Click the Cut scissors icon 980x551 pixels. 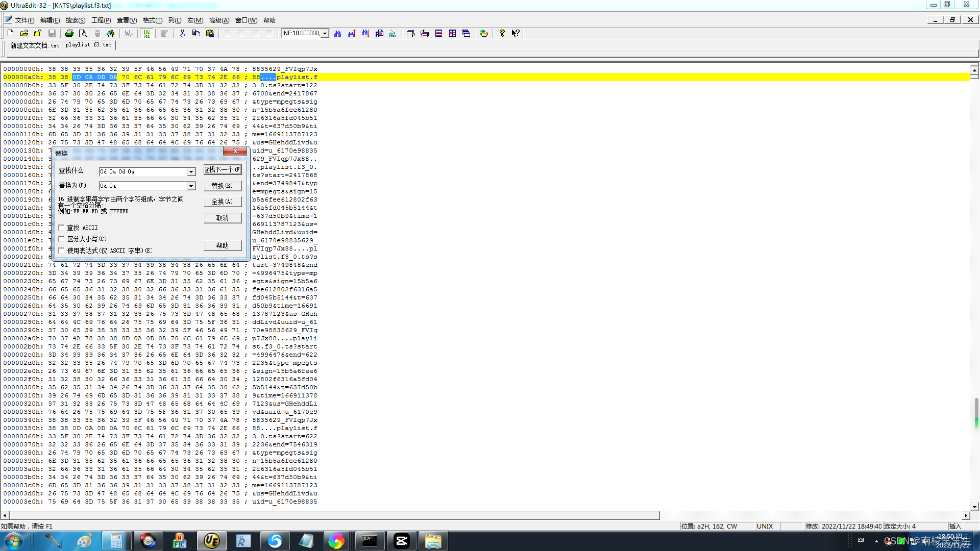pos(182,33)
